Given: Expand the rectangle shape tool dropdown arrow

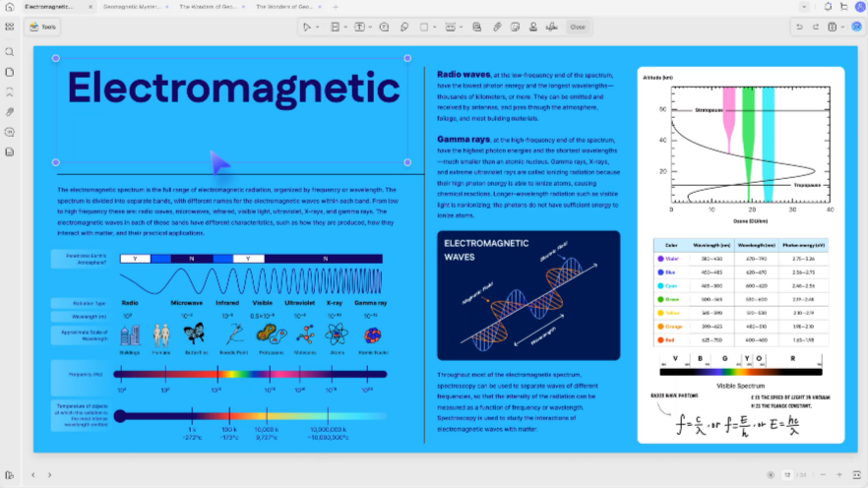Looking at the screenshot, I should 435,28.
